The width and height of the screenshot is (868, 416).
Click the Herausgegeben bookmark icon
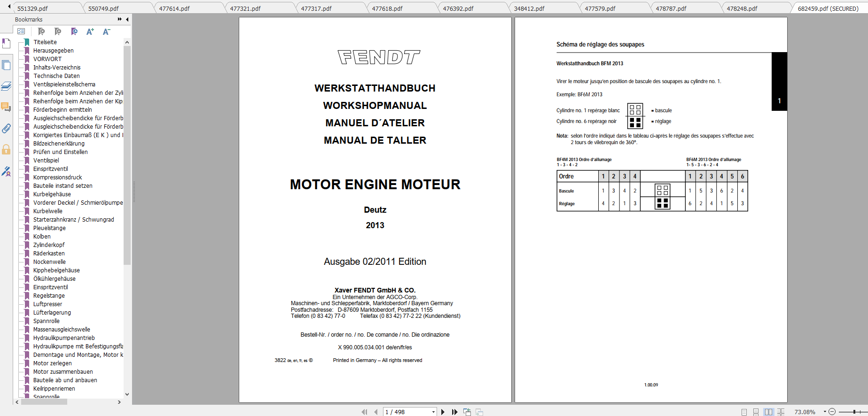coord(27,51)
